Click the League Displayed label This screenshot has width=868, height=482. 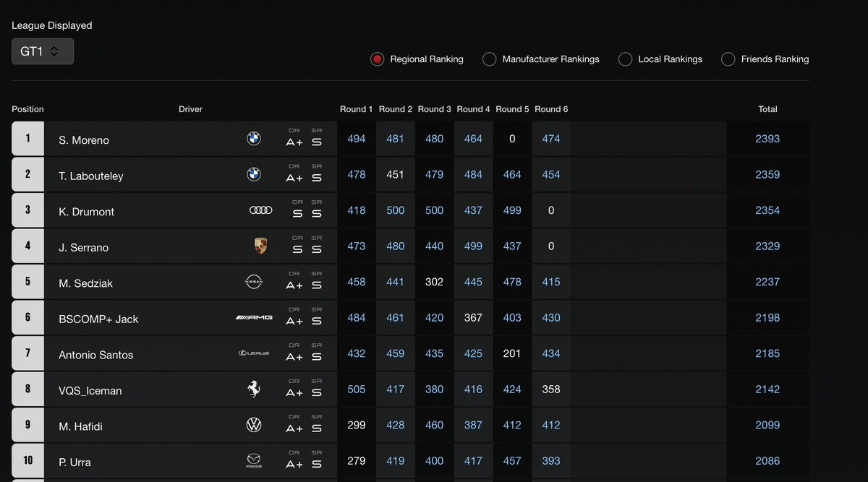coord(52,25)
